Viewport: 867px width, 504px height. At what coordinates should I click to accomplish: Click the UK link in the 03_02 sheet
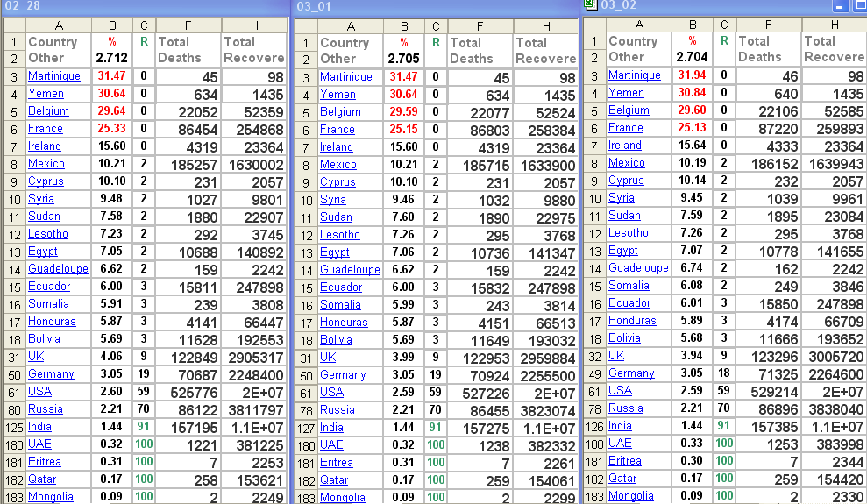(616, 356)
